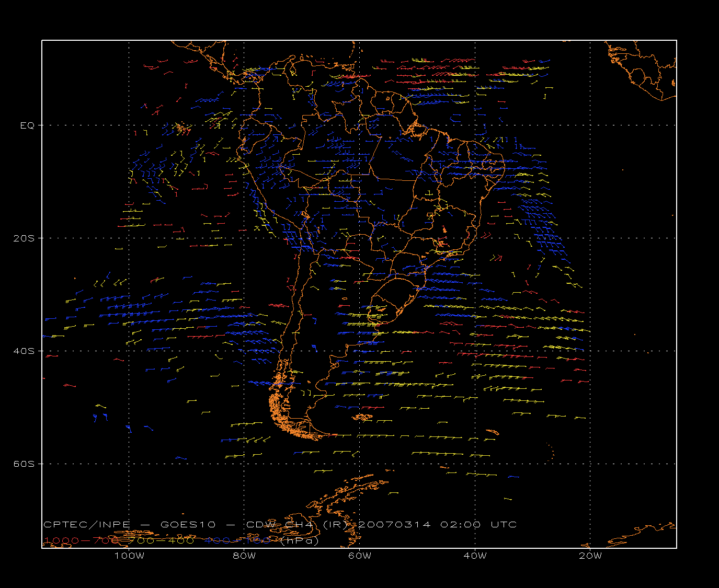Click the GOES10 satellite label
The width and height of the screenshot is (719, 588).
coord(189,524)
